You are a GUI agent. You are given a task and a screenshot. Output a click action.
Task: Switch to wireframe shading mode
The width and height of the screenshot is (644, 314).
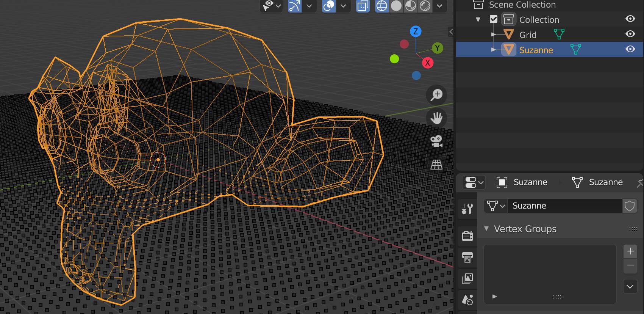[x=382, y=6]
